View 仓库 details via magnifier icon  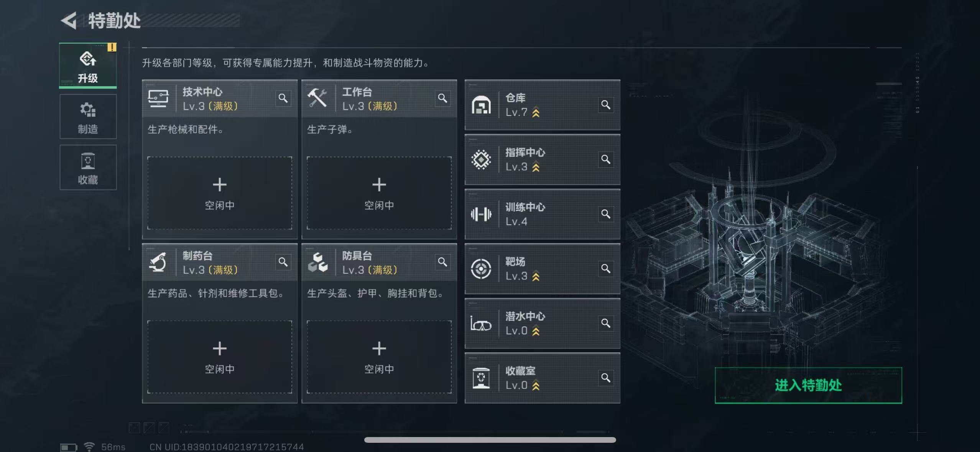606,105
